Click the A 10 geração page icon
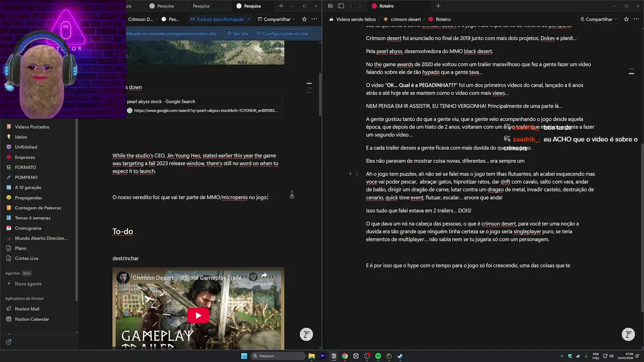The width and height of the screenshot is (644, 362). tap(9, 188)
